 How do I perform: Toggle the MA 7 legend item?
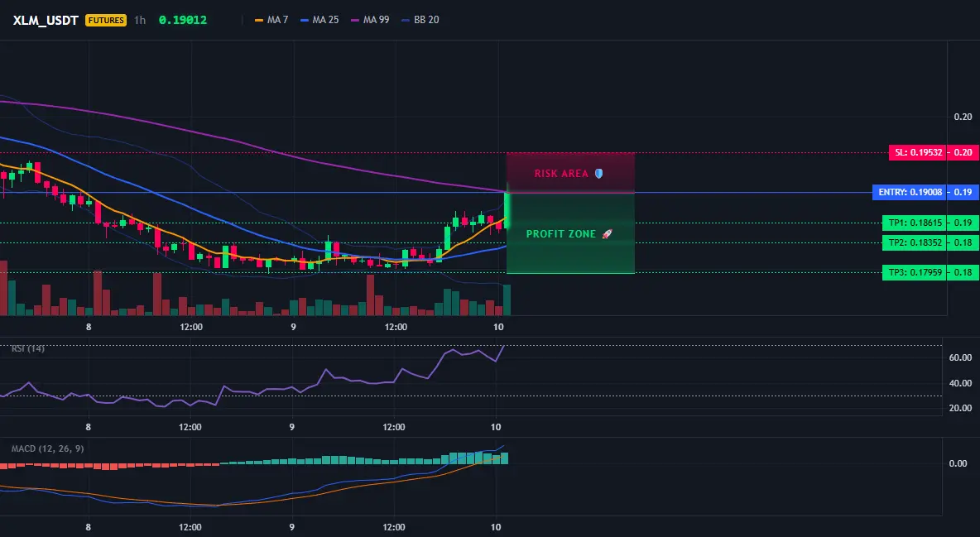tap(271, 20)
